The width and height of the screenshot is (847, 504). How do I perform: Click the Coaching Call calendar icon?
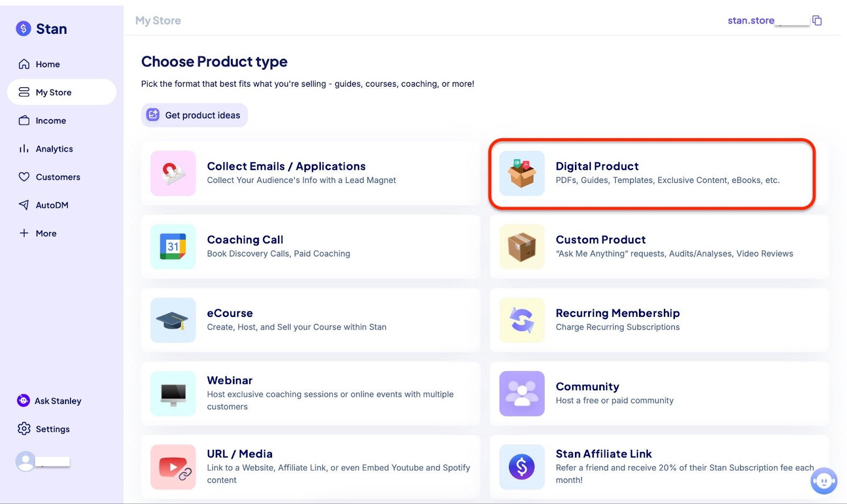point(173,247)
